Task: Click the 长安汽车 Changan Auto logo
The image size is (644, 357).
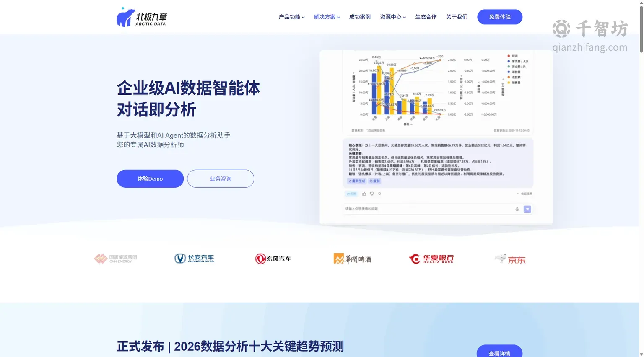Action: (x=194, y=259)
